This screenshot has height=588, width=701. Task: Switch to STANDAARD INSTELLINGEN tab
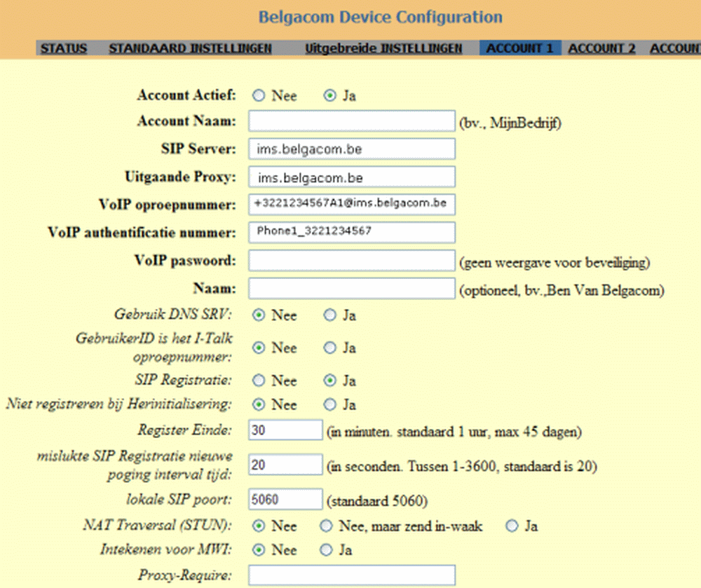pyautogui.click(x=190, y=48)
